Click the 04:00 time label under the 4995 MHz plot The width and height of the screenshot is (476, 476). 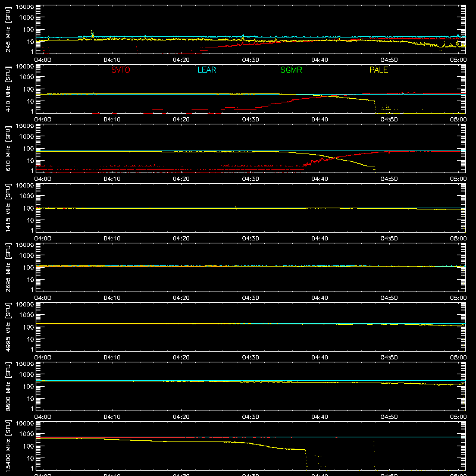[x=43, y=358]
